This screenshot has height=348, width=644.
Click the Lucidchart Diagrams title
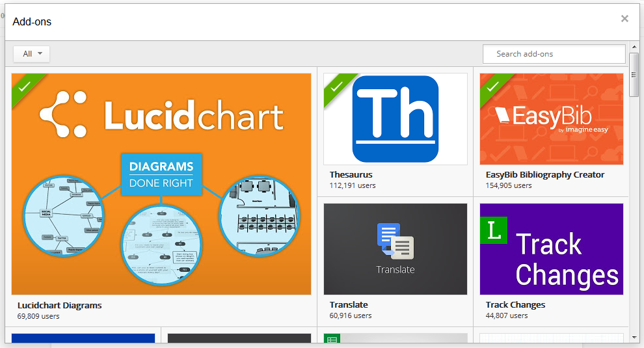click(x=60, y=305)
